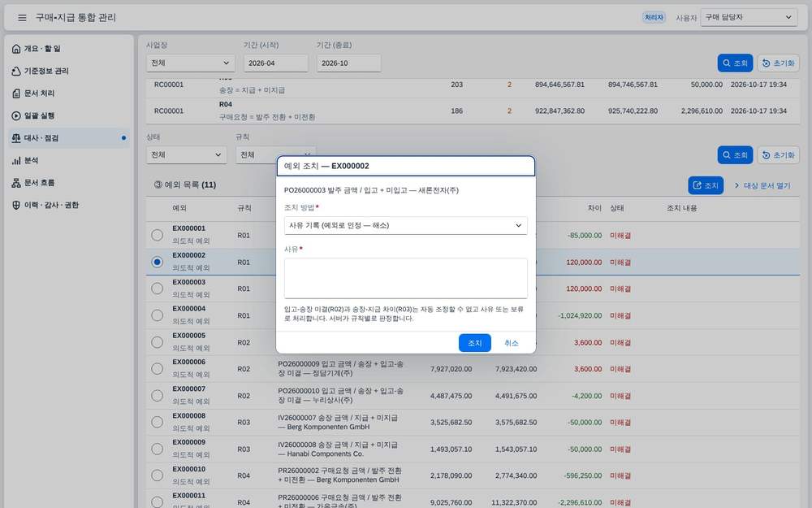Select the radio button for EX000005
The image size is (812, 508).
pos(157,342)
